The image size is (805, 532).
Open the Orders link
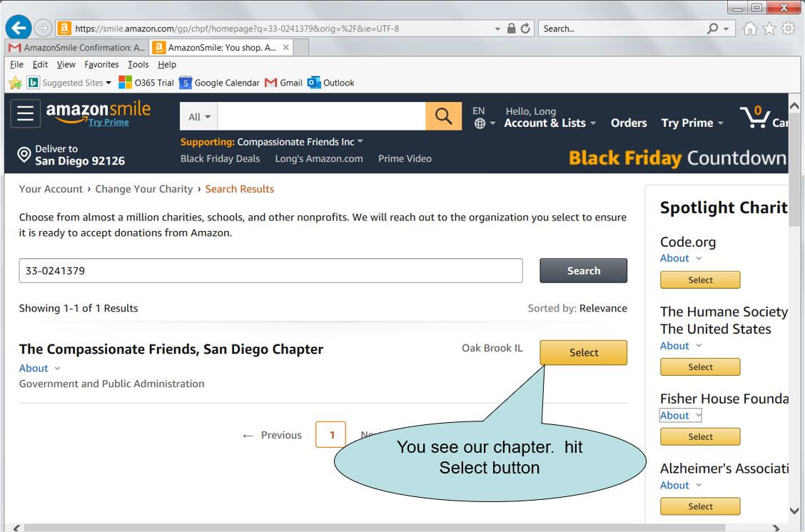629,123
